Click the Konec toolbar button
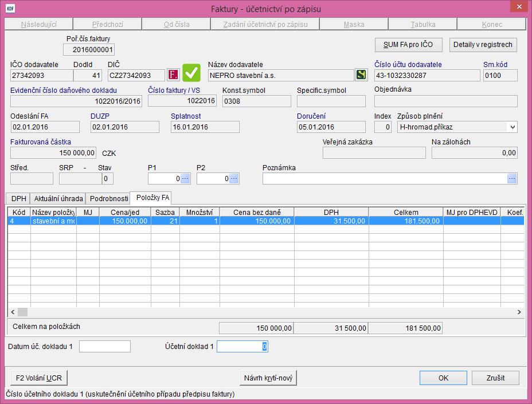The image size is (532, 404). [x=492, y=25]
